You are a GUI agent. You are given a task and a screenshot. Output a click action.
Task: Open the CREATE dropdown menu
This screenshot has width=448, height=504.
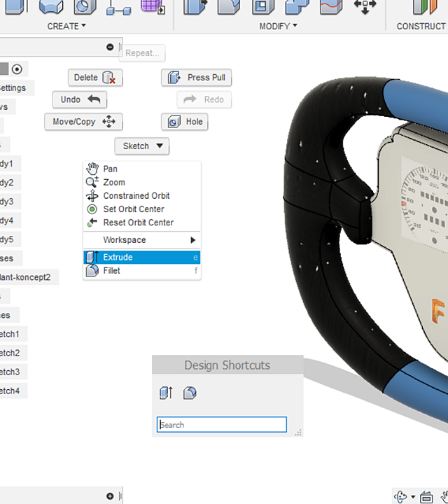point(66,26)
